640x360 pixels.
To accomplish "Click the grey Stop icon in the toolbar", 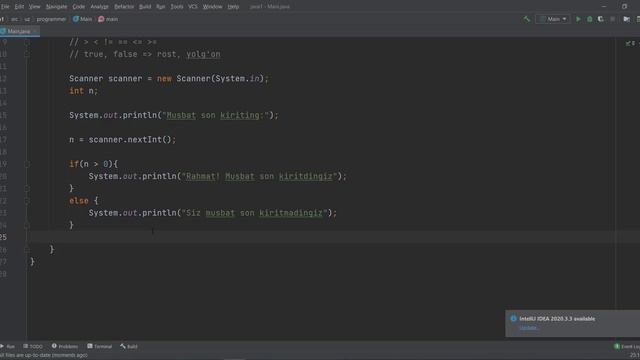I will (613, 19).
